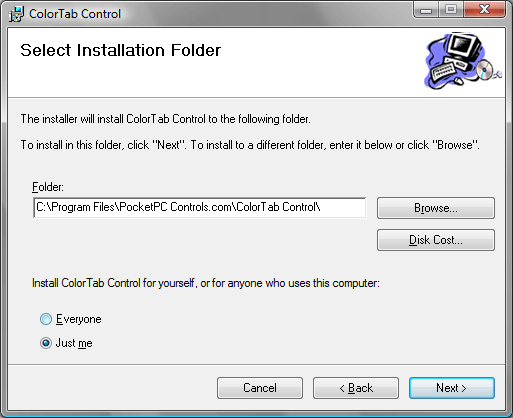Maximize the installer window

point(451,10)
